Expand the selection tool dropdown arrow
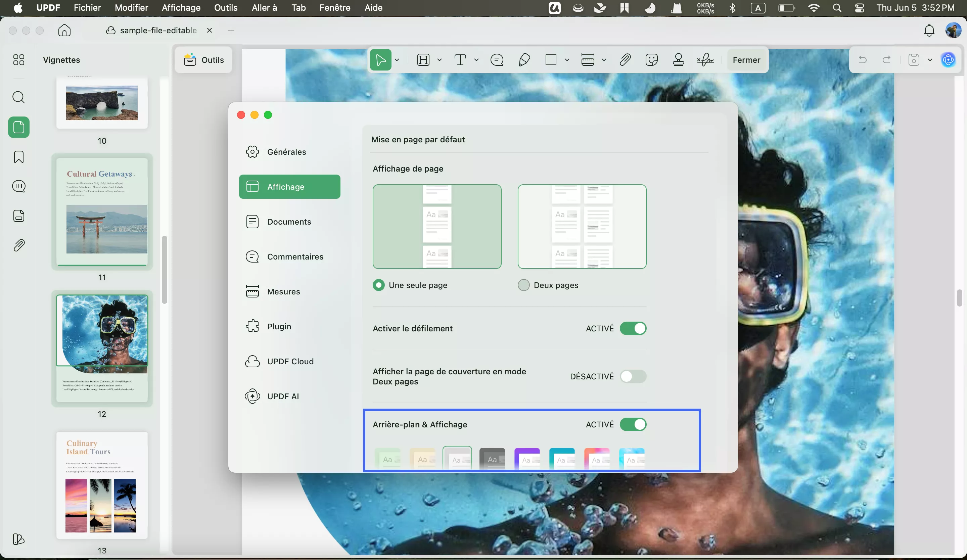 (x=397, y=60)
